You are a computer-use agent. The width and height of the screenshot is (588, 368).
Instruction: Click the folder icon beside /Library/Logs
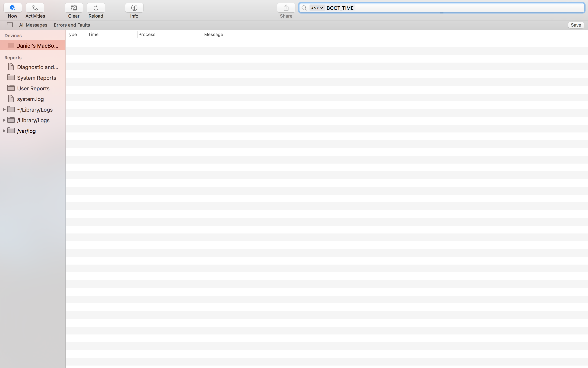point(11,120)
